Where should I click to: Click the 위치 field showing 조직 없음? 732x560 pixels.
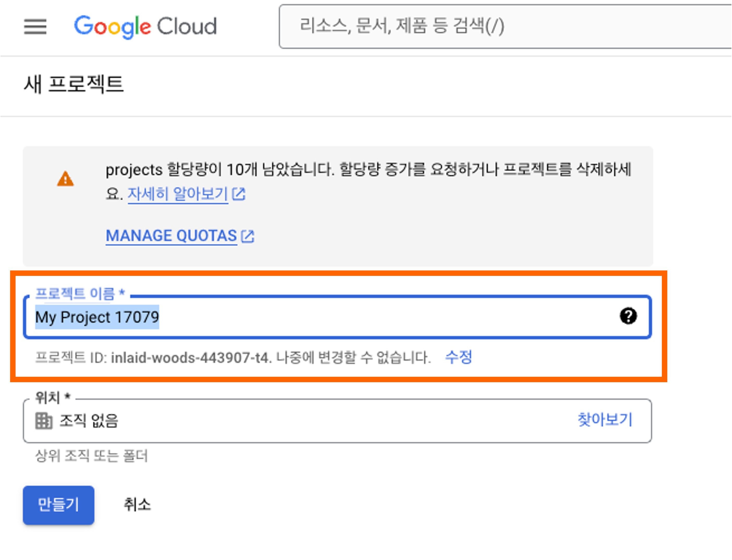tap(337, 421)
